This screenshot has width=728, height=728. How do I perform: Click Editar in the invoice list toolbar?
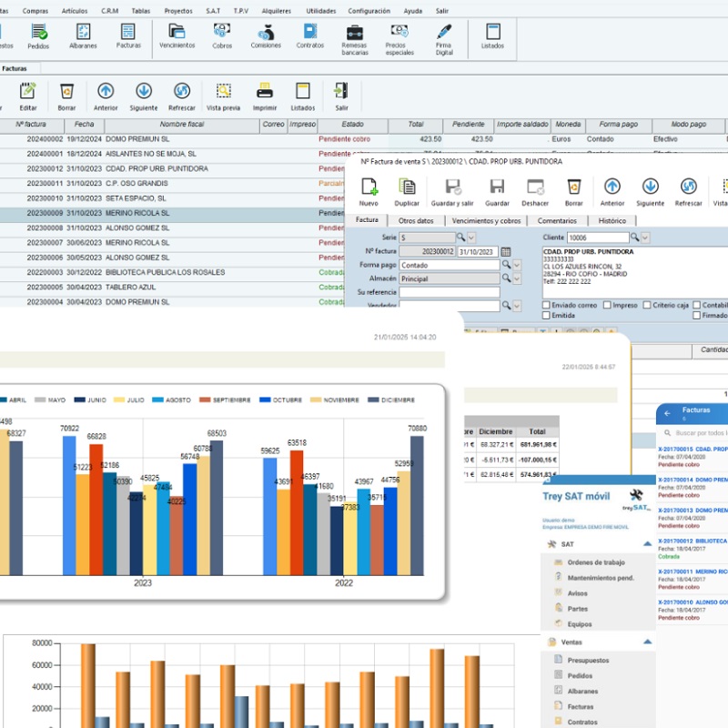pyautogui.click(x=28, y=96)
